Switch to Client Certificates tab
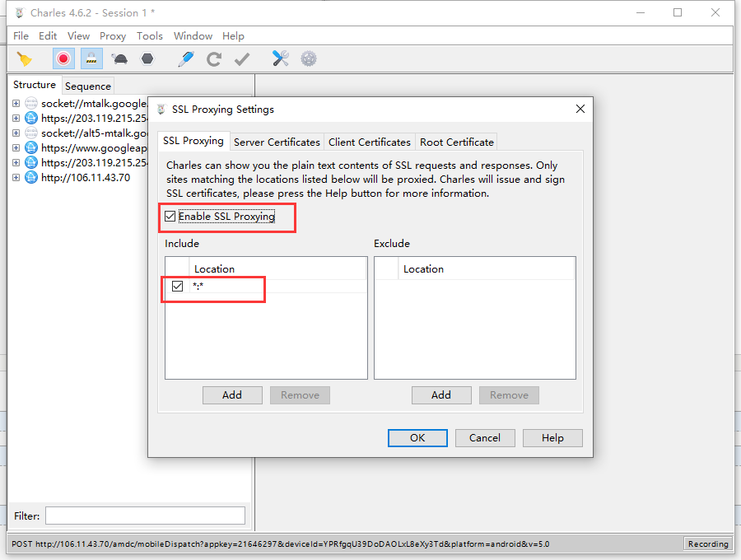Screen dimensions: 741x560 [x=370, y=142]
